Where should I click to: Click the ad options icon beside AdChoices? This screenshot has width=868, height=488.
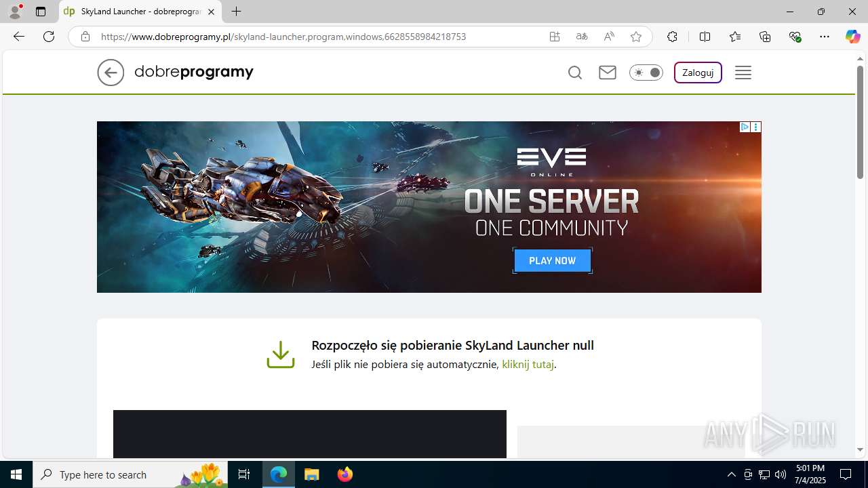click(756, 127)
